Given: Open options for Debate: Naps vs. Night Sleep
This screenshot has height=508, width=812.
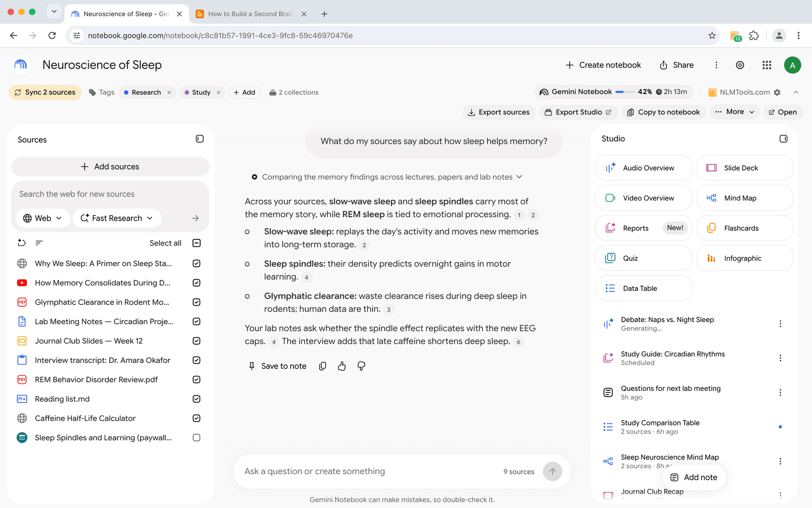Looking at the screenshot, I should click(x=780, y=324).
